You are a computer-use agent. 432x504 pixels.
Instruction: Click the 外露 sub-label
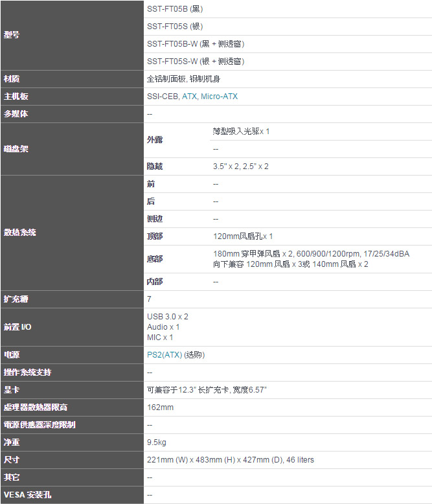coord(155,140)
